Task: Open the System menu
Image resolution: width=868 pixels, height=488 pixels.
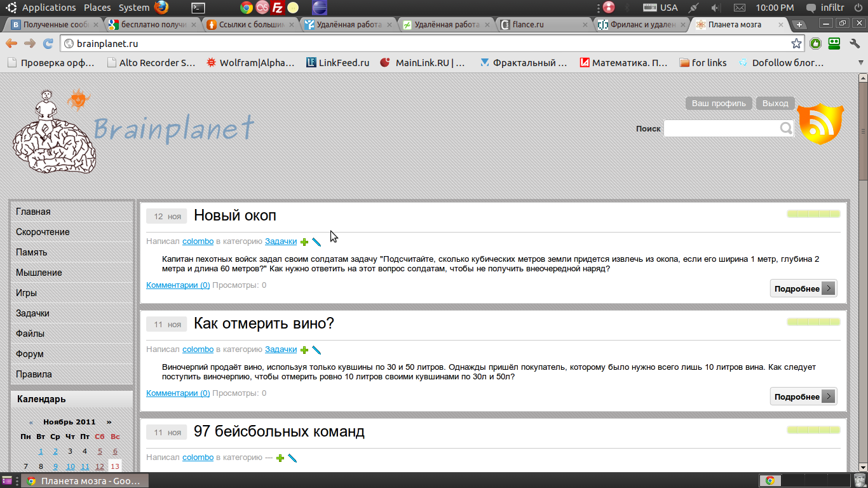Action: pos(134,8)
